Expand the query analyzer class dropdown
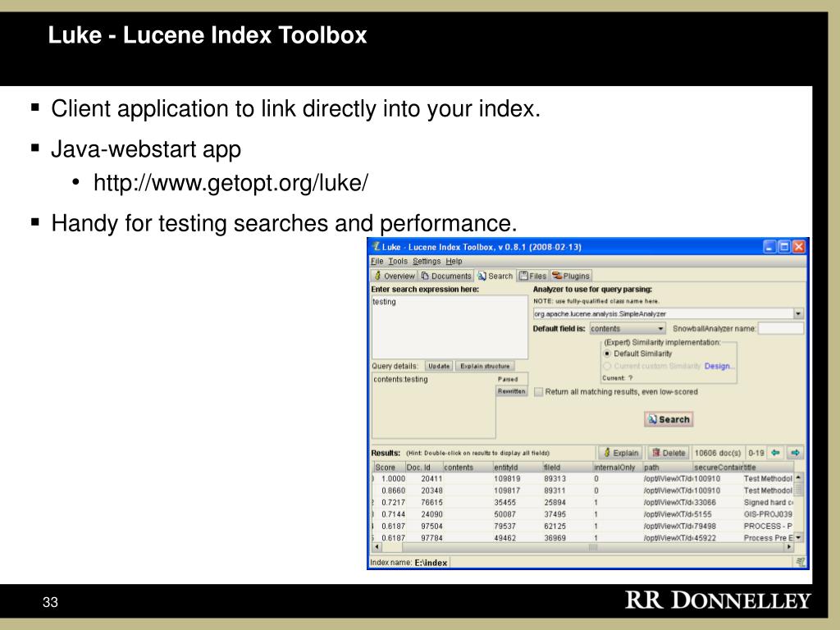This screenshot has height=630, width=840. [x=798, y=314]
